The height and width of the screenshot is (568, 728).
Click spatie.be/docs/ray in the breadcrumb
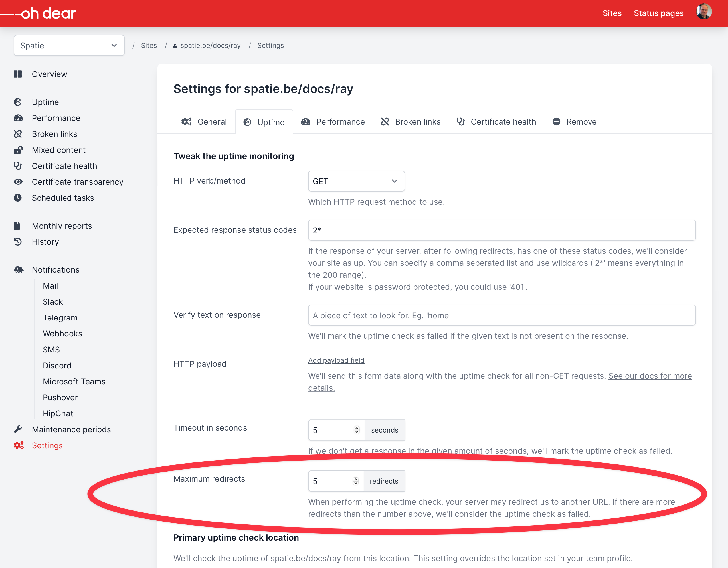[210, 46]
